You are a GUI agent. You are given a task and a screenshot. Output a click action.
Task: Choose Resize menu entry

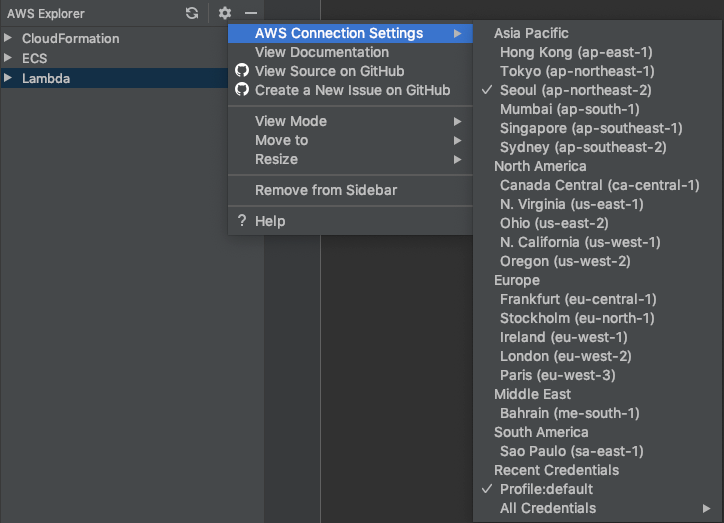[350, 159]
